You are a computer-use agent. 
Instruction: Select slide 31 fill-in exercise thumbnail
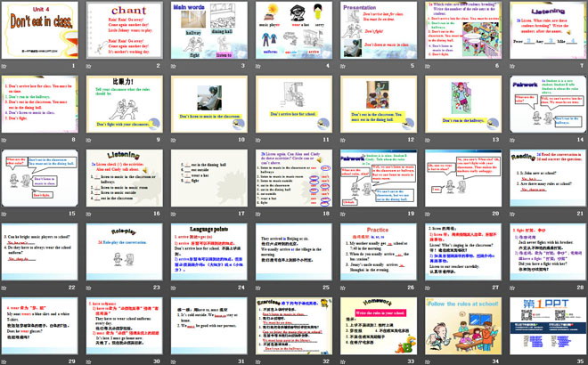click(209, 326)
